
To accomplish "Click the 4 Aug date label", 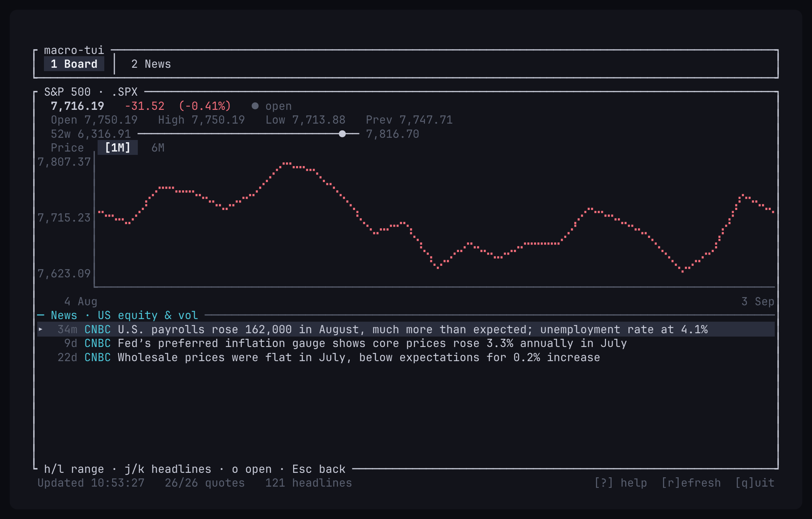I will (81, 302).
